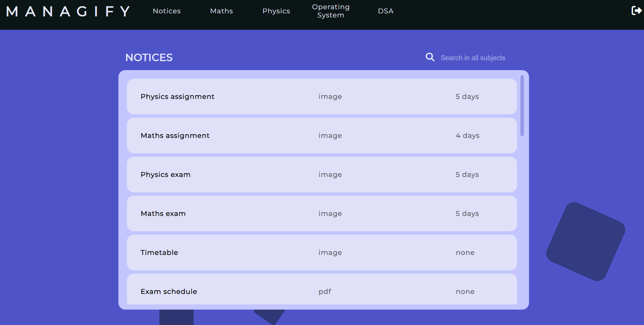Navigate to the Operating System section
The width and height of the screenshot is (644, 325).
click(331, 11)
